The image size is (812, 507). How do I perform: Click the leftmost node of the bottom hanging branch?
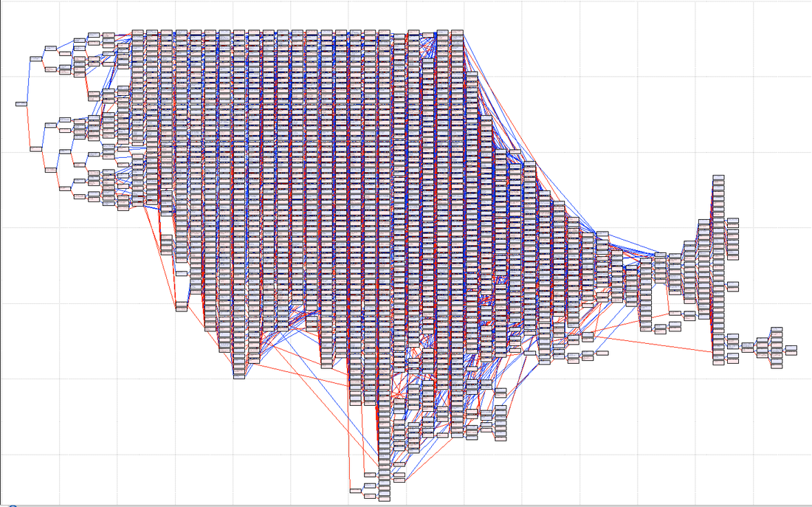point(355,491)
